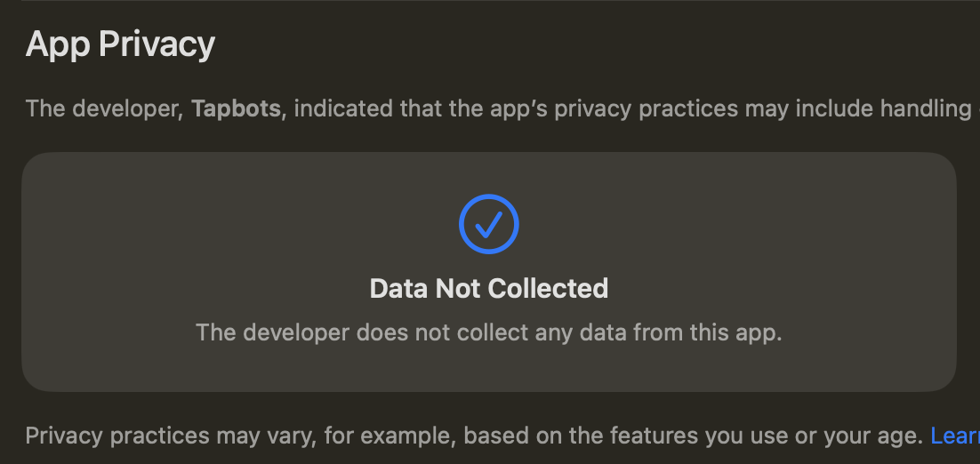Select the App Privacy section heading

tap(120, 45)
